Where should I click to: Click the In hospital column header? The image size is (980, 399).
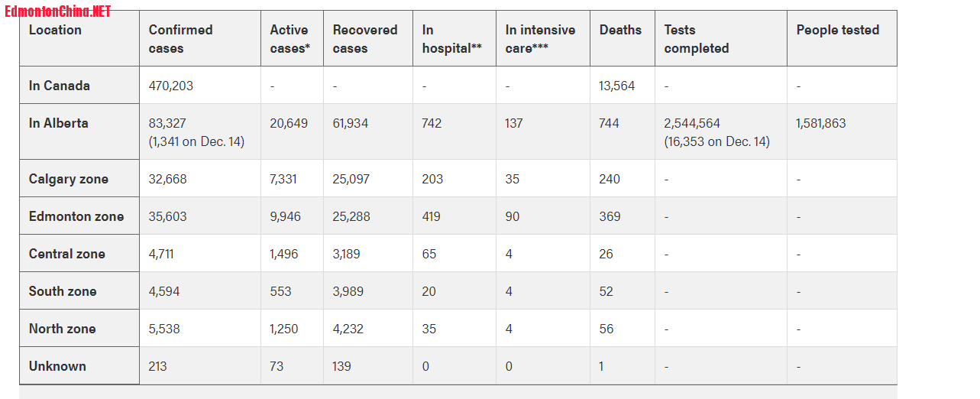pyautogui.click(x=451, y=39)
